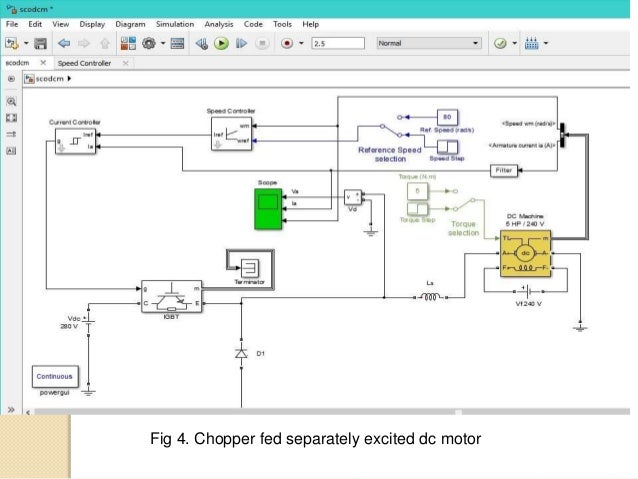Select the Zoom tool in left palette

pos(12,101)
